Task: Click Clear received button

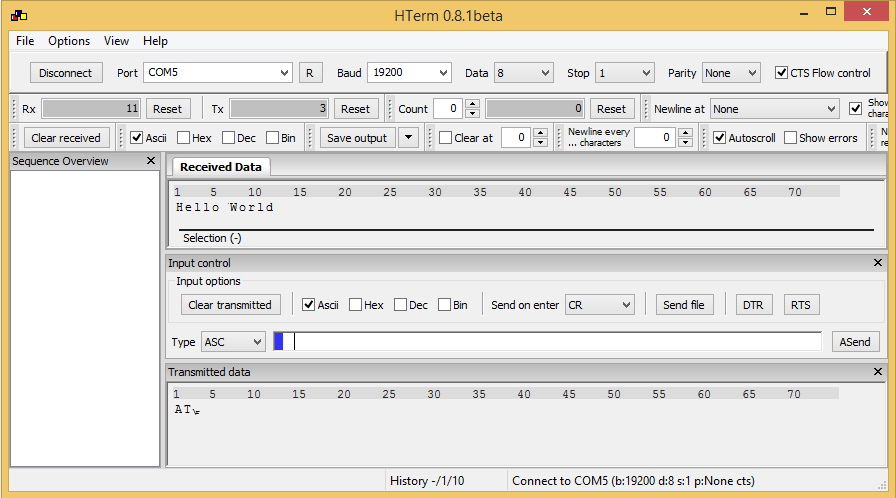Action: (x=66, y=138)
